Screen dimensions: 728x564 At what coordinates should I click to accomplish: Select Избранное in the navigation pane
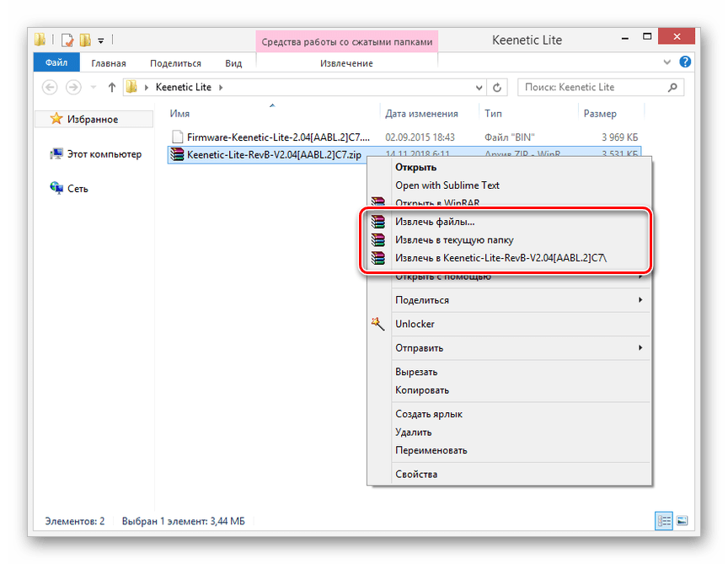[93, 120]
